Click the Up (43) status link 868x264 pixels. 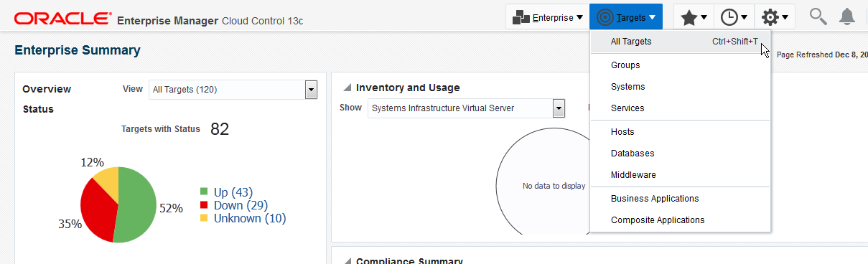pyautogui.click(x=233, y=192)
